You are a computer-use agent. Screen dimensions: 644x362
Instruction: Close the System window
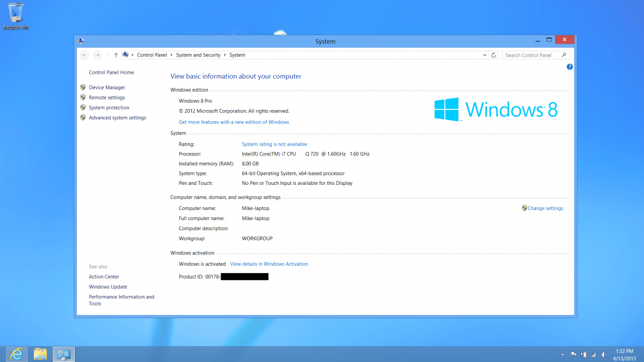pos(564,40)
